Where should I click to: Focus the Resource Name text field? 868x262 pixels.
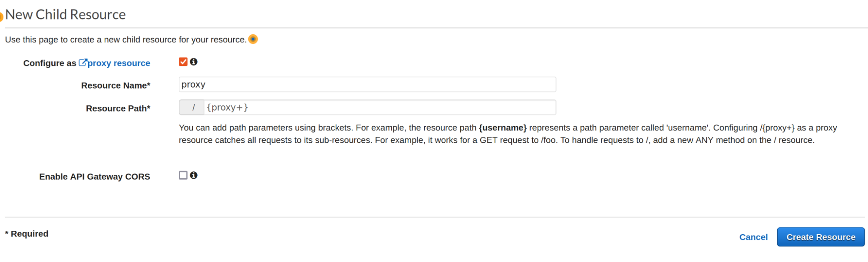367,85
